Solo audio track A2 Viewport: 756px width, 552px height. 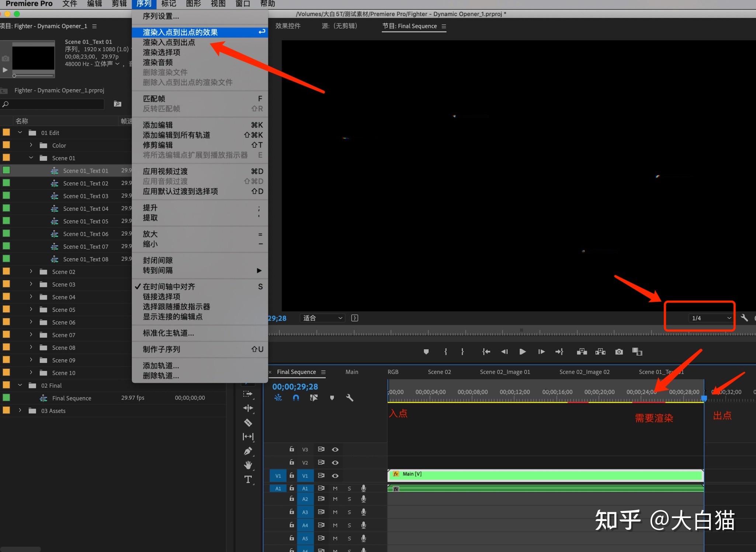click(x=349, y=498)
